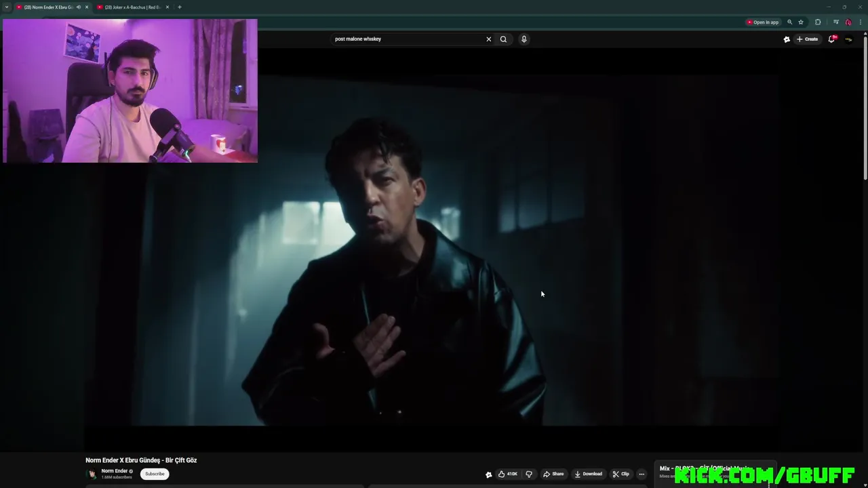This screenshot has width=868, height=488.
Task: Click the sparkle Ask icon left of likes
Action: pyautogui.click(x=488, y=474)
